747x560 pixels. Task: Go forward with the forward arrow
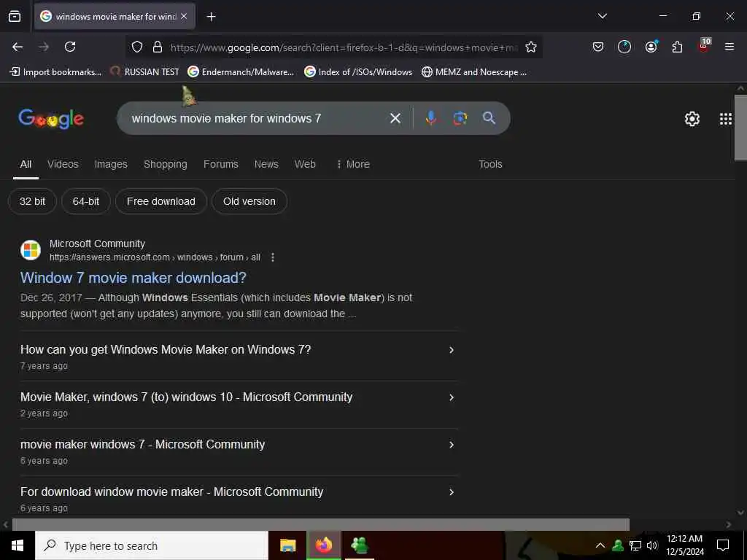44,47
